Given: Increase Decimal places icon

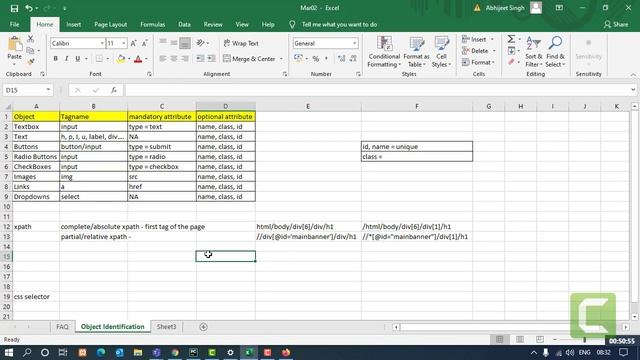Looking at the screenshot, I should point(342,59).
